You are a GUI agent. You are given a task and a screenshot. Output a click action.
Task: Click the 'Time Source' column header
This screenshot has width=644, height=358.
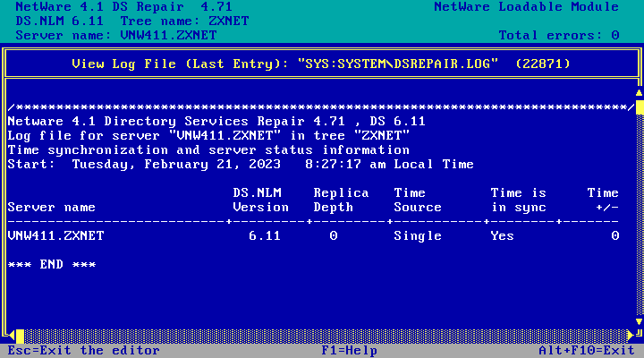point(418,200)
